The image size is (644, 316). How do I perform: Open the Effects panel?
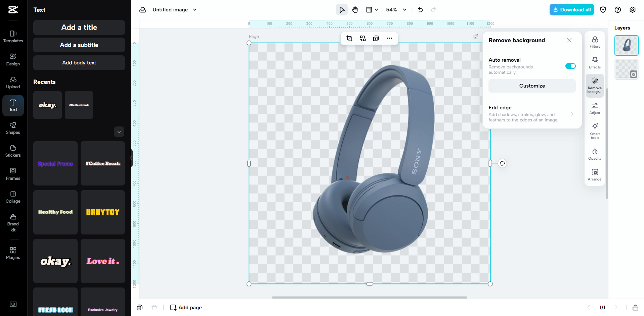(x=594, y=62)
